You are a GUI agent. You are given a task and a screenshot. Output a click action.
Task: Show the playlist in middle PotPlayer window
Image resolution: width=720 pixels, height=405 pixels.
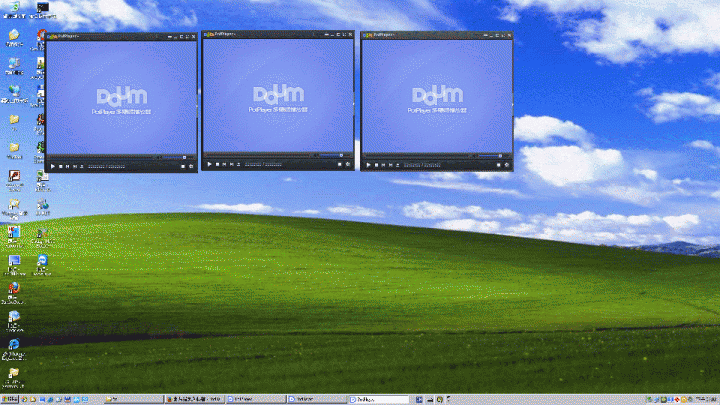(340, 164)
